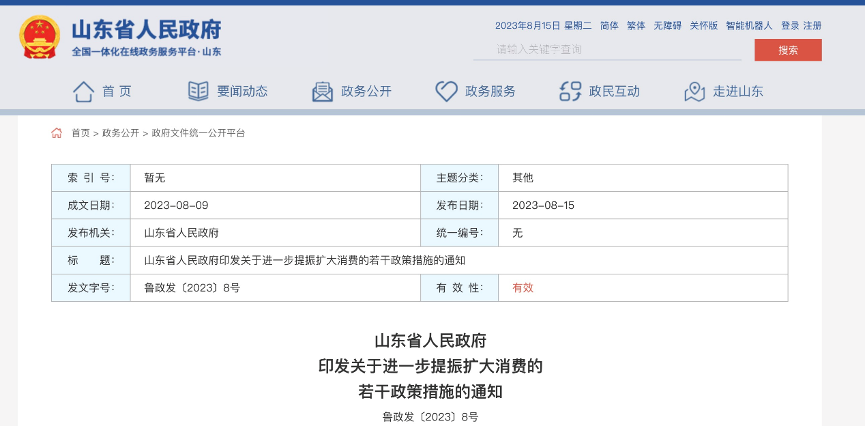866x427 pixels.
Task: Switch to 繁体 traditional Chinese
Action: point(636,25)
